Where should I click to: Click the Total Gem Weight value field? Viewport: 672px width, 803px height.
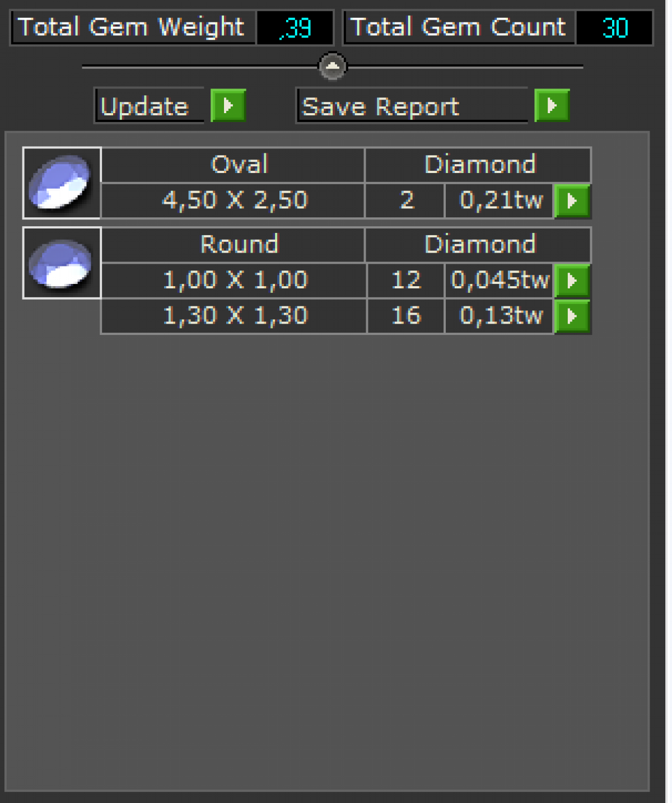(x=295, y=27)
